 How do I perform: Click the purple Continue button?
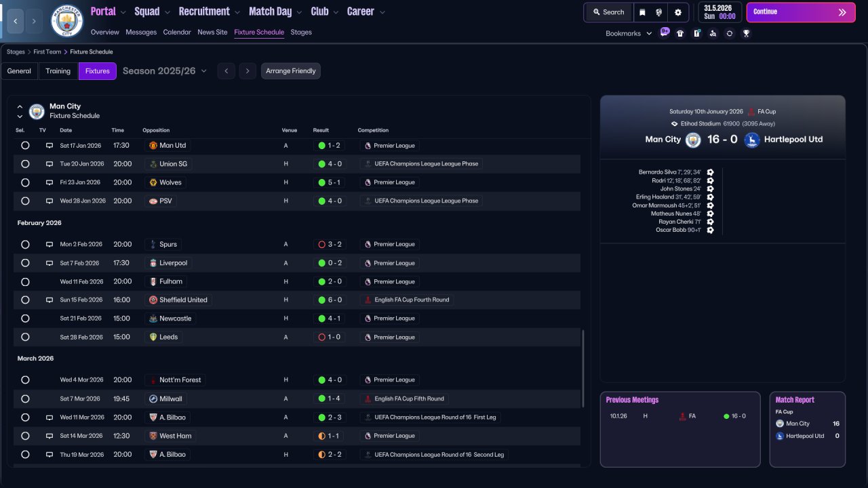[801, 12]
